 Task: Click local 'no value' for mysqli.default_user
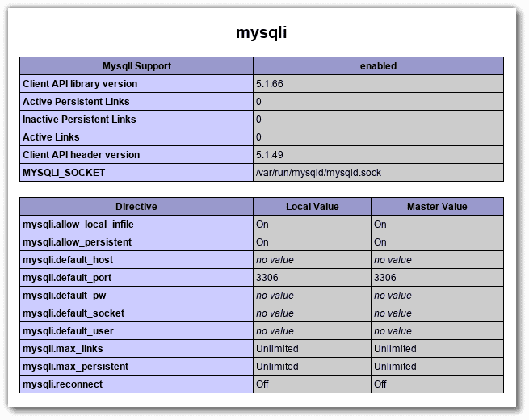(x=275, y=331)
